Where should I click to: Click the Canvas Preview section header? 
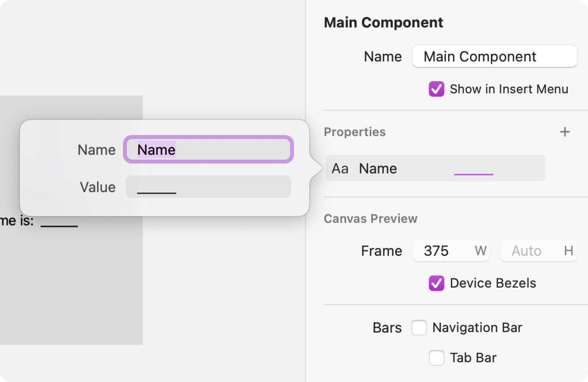pyautogui.click(x=371, y=219)
